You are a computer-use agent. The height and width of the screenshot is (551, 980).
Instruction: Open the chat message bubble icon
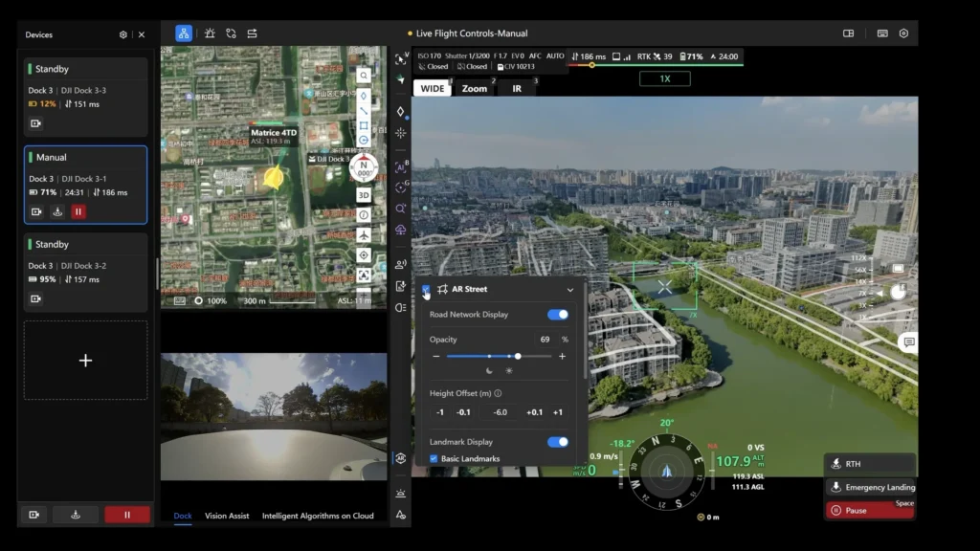908,342
